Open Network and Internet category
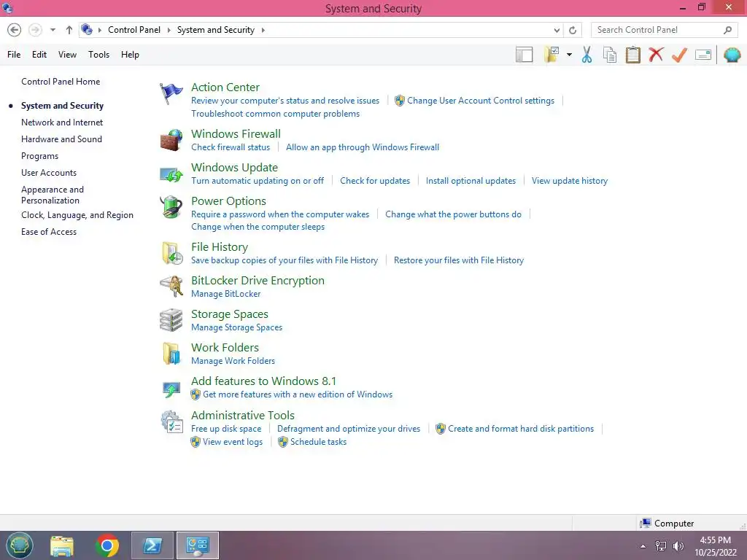747x560 pixels. click(62, 122)
